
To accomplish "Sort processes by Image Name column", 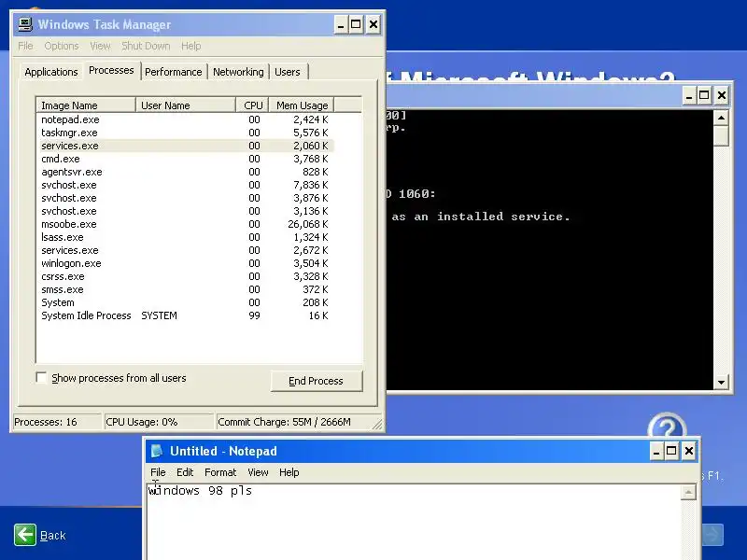I will coord(86,105).
